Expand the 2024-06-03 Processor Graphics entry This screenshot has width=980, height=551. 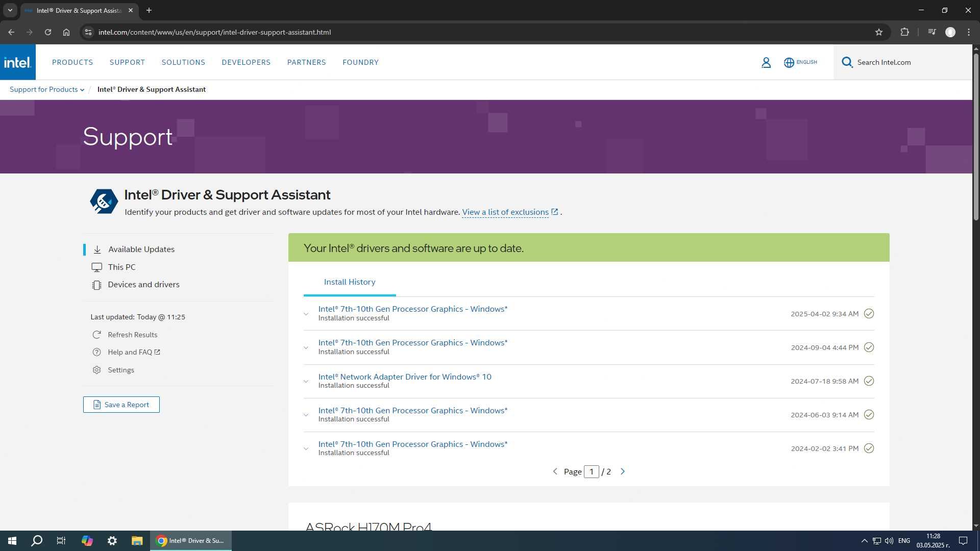click(x=306, y=415)
